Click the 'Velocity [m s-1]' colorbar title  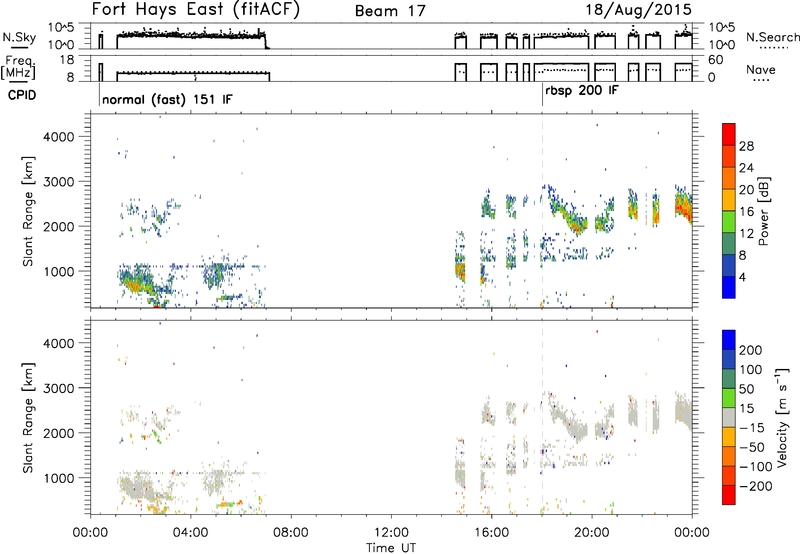(781, 417)
